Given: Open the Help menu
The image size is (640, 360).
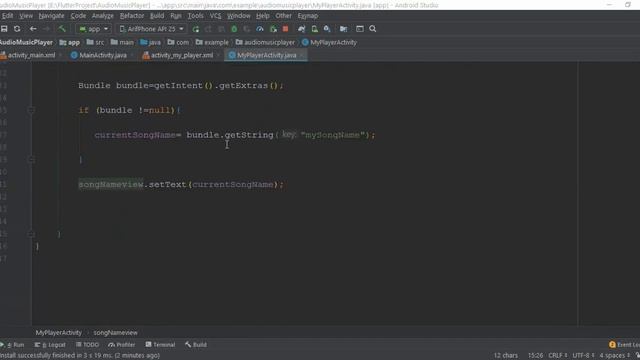Looking at the screenshot, I should point(263,16).
